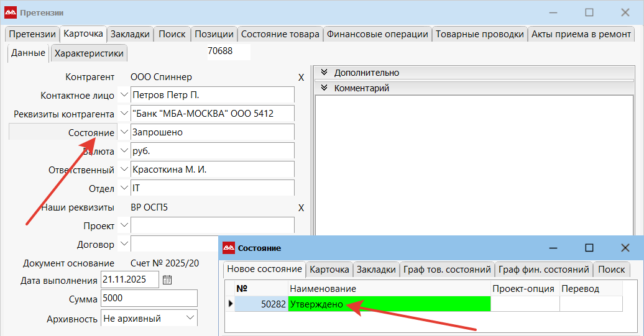Viewport: 644px width, 336px height.
Task: Select the green Утверждено state row
Action: [x=389, y=304]
